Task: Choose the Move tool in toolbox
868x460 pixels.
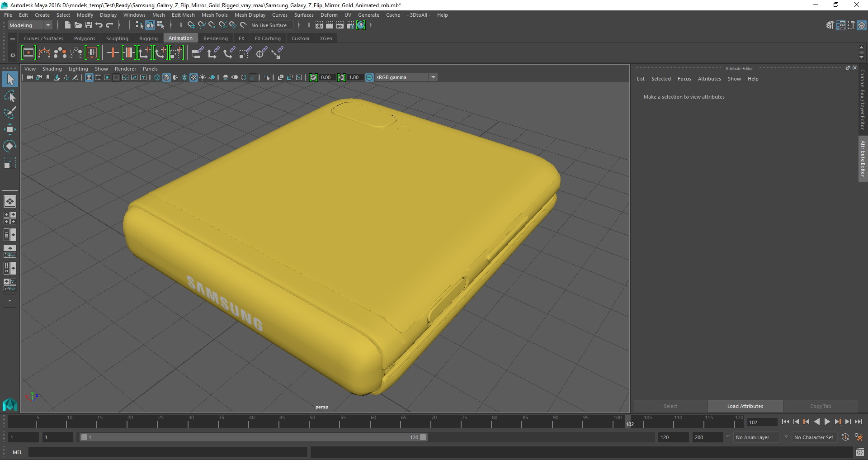Action: (x=9, y=130)
